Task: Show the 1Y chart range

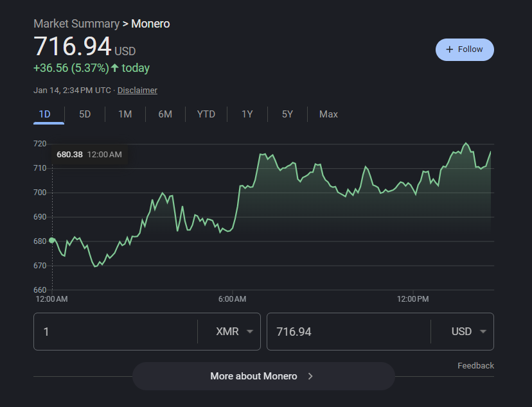Action: [x=247, y=114]
